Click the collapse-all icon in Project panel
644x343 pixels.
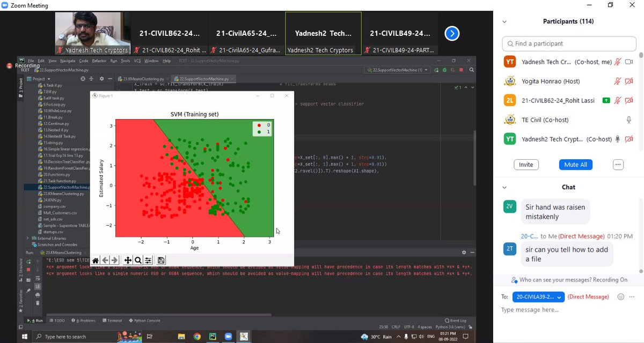click(x=91, y=79)
